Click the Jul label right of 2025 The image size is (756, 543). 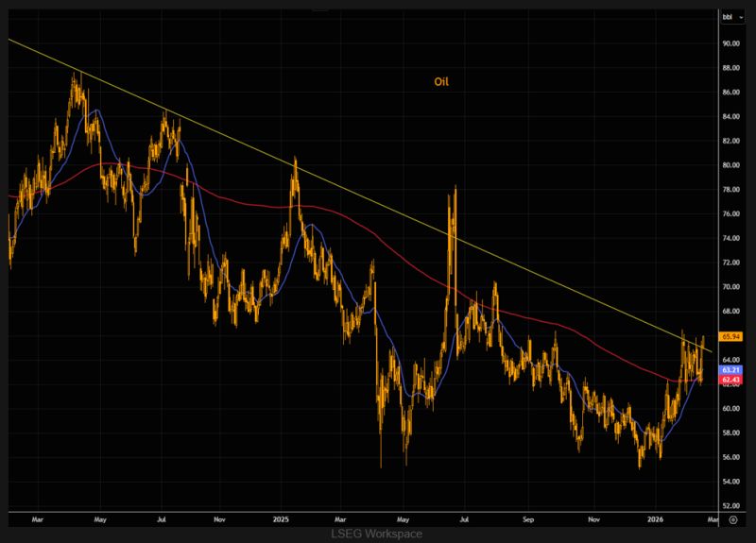tap(464, 519)
